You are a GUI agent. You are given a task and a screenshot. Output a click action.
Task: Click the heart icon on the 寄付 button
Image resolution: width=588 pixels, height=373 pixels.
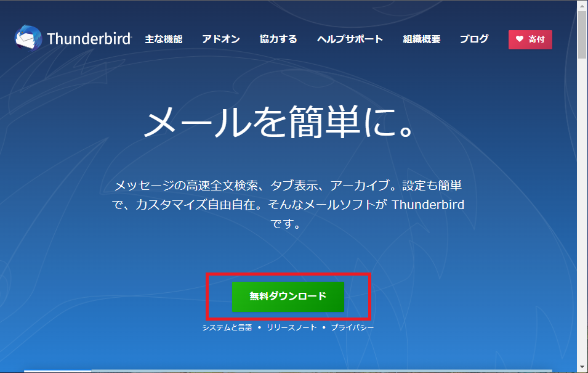(519, 39)
